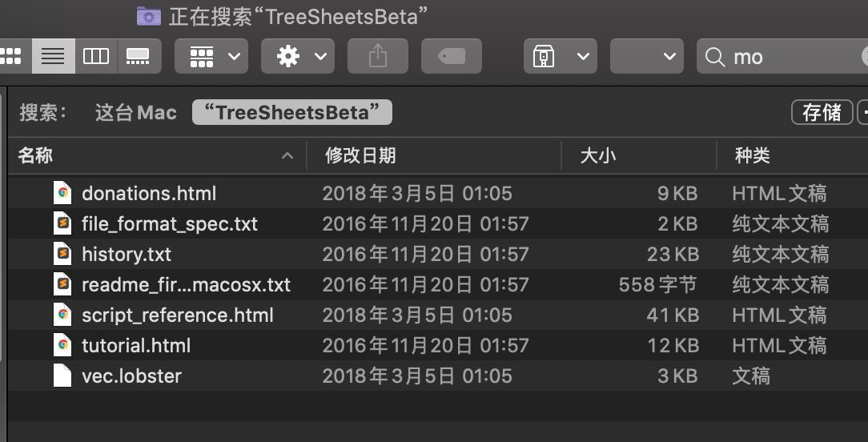Image resolution: width=868 pixels, height=442 pixels.
Task: Click the 存储 save search button
Action: [x=822, y=113]
